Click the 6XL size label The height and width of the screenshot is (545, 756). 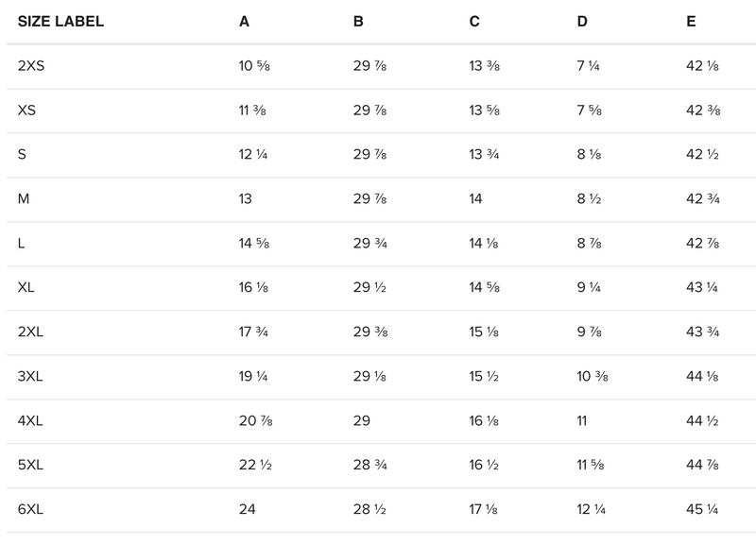coord(30,510)
